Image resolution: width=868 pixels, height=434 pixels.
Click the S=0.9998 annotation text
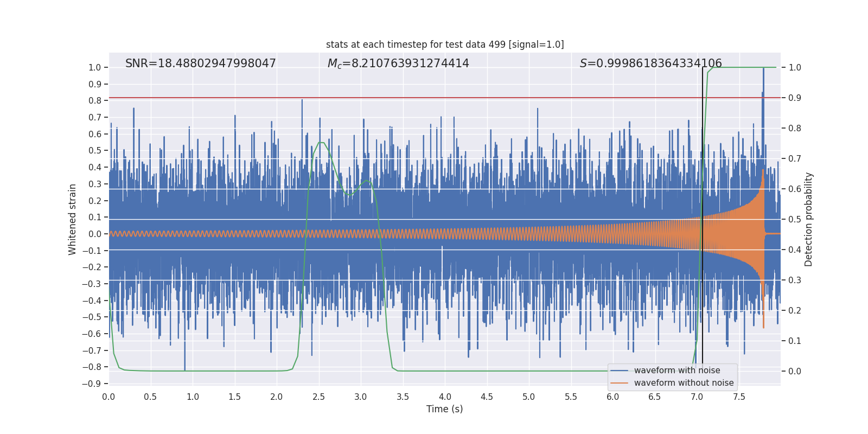(x=651, y=63)
